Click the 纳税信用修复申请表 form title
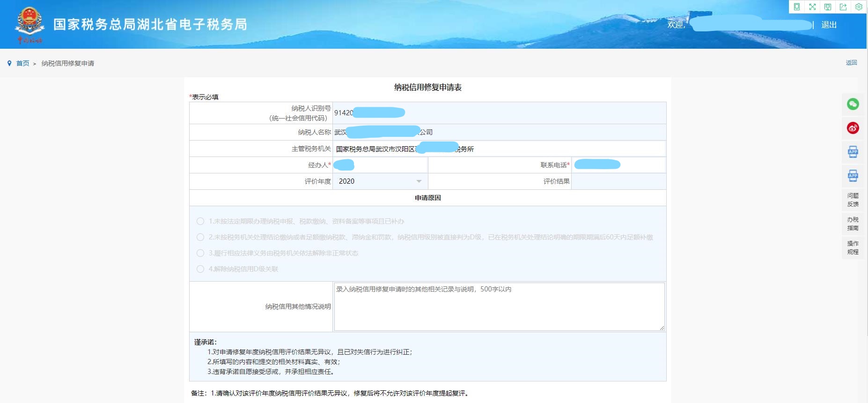868x403 pixels. (428, 87)
